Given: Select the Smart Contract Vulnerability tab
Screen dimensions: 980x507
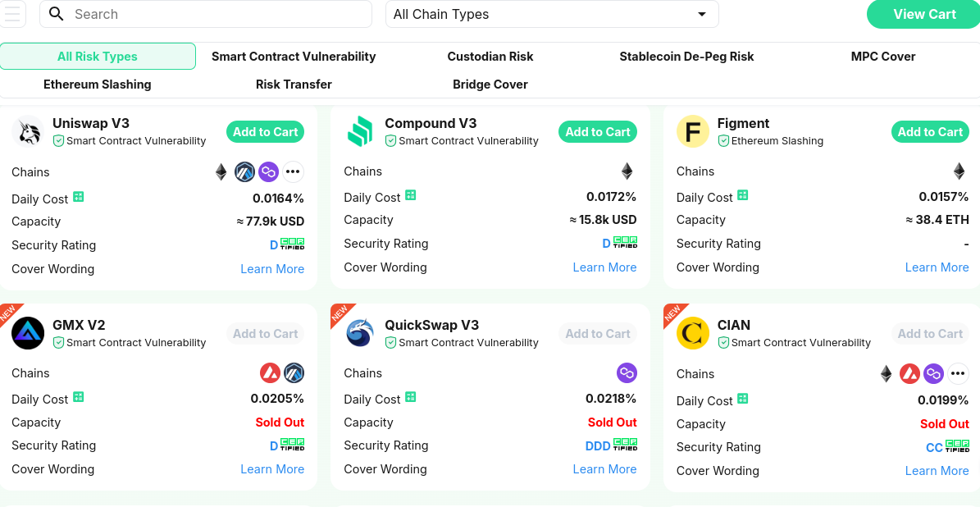Looking at the screenshot, I should point(294,57).
